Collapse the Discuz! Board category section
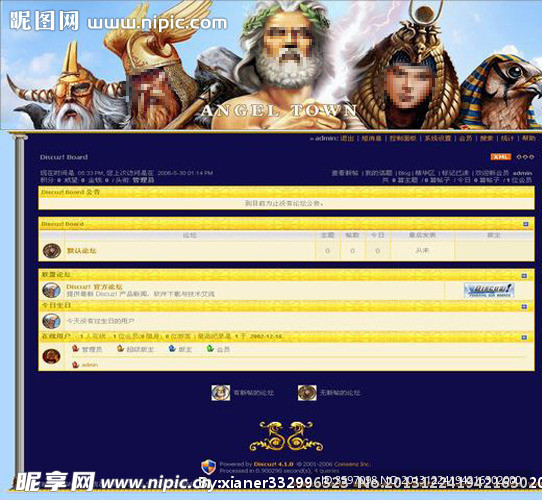Image resolution: width=542 pixels, height=500 pixels. [526, 224]
